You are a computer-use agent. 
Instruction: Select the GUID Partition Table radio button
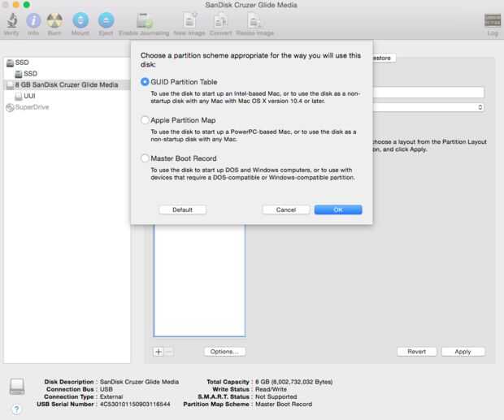145,82
